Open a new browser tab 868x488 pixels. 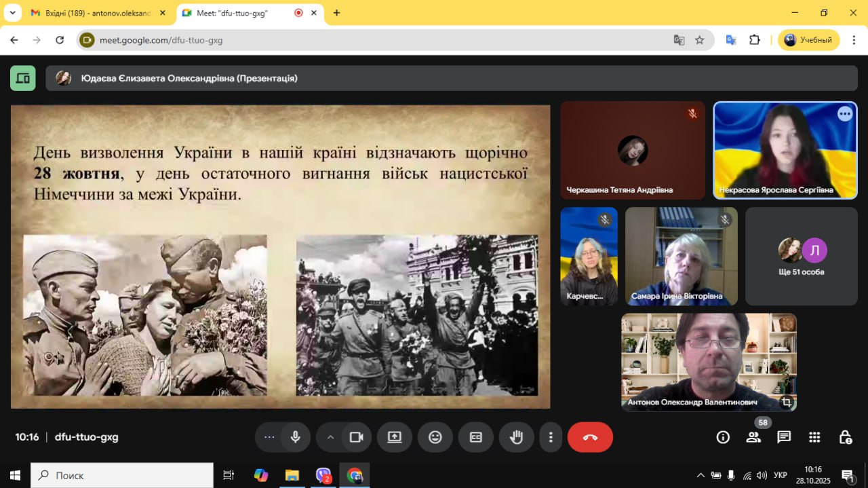(336, 13)
